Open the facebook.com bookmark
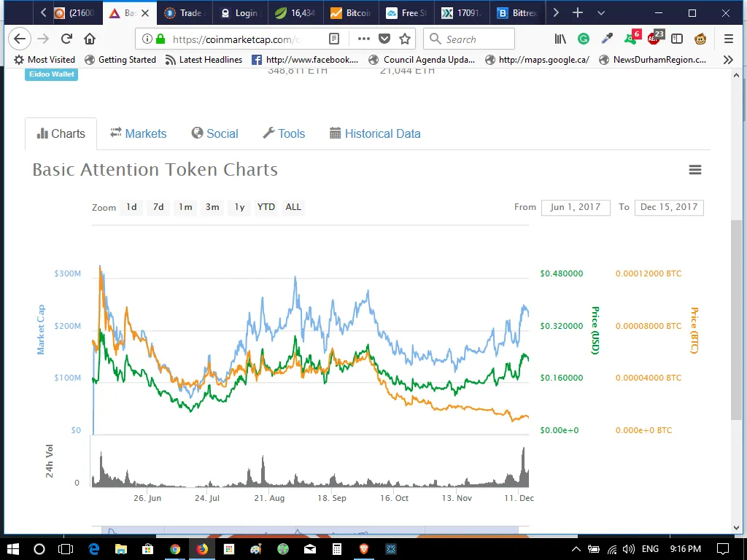Viewport: 747px width, 560px height. point(305,60)
